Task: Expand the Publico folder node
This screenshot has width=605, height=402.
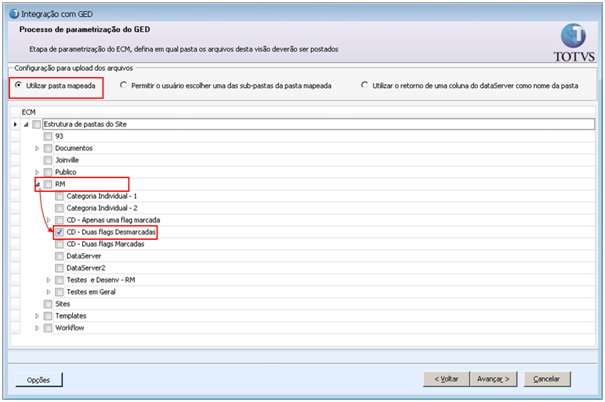Action: (x=37, y=172)
